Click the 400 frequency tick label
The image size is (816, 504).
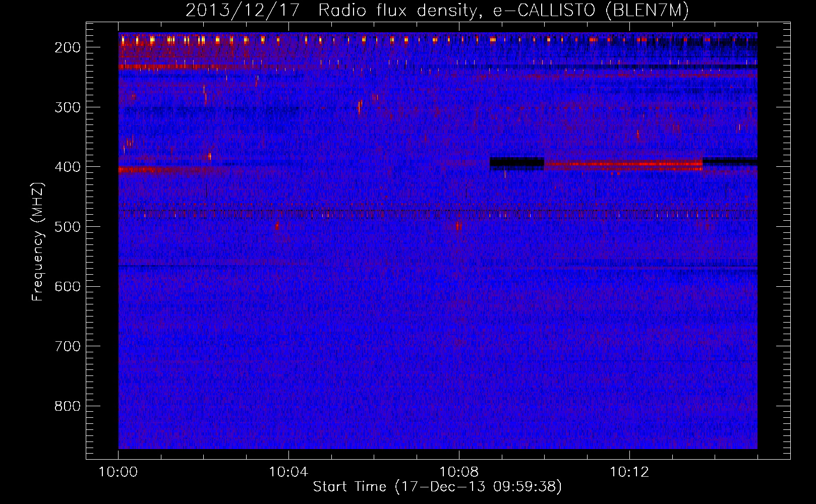68,167
